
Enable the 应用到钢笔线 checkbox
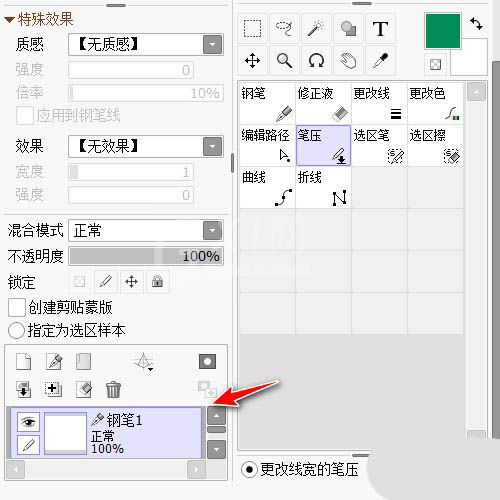[x=25, y=116]
